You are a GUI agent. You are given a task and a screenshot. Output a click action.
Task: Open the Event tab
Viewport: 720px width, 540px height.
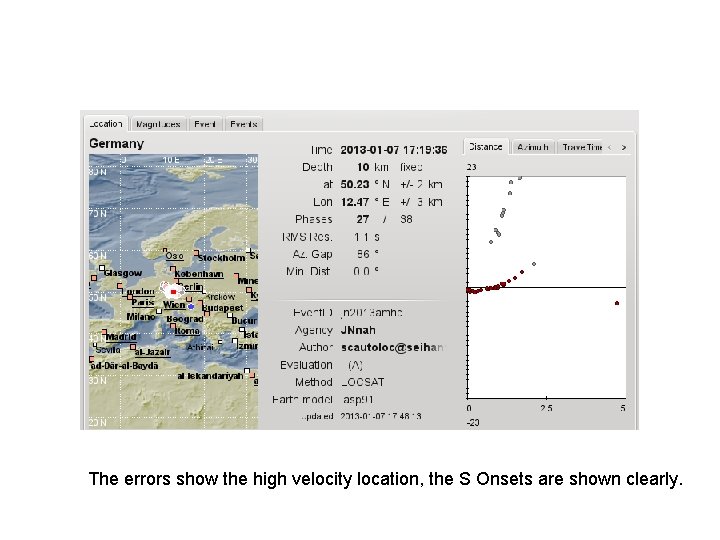pos(205,124)
